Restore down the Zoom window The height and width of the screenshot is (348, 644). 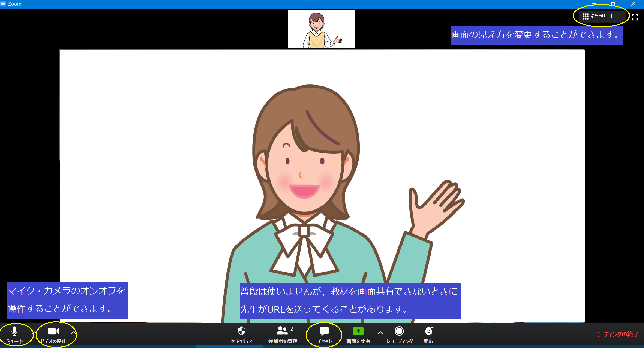(613, 4)
